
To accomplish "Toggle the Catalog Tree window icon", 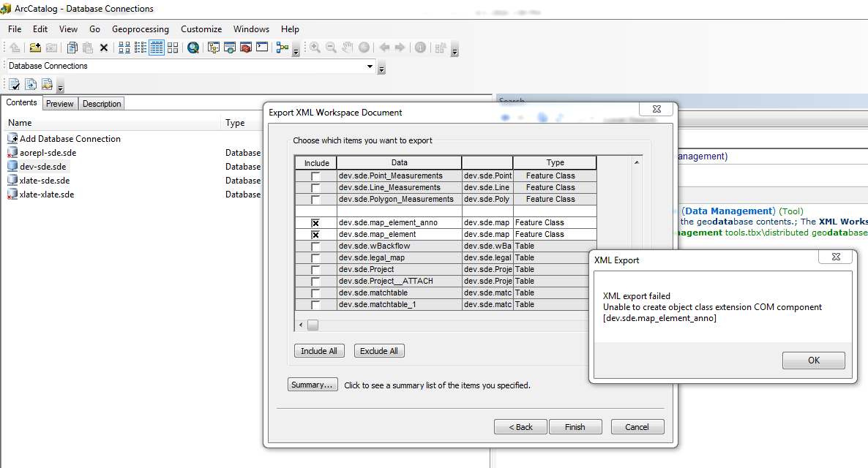I will pos(214,48).
